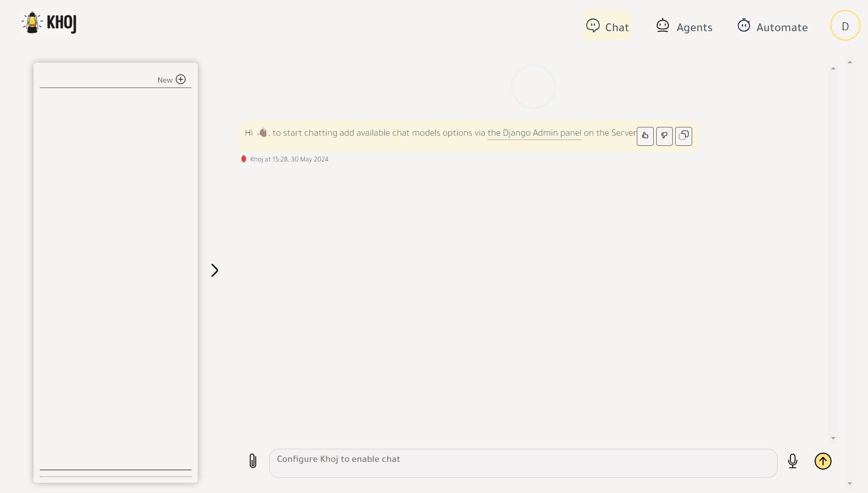Screen dimensions: 868x493
Task: Open the Agents page
Action: point(684,26)
